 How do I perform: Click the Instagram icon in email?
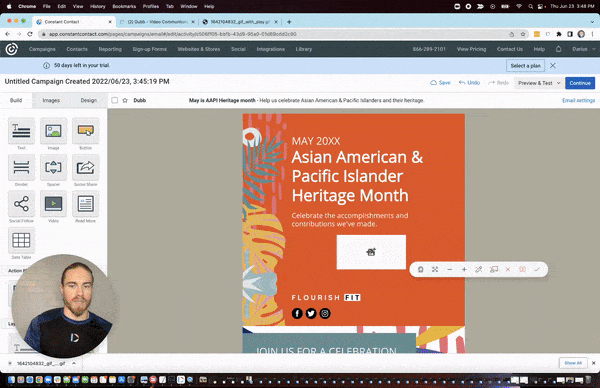pyautogui.click(x=325, y=313)
